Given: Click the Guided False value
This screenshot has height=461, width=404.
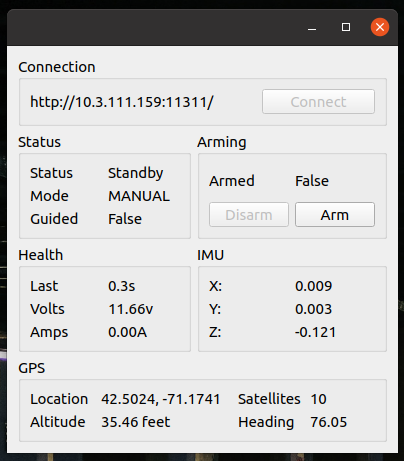Looking at the screenshot, I should [125, 219].
